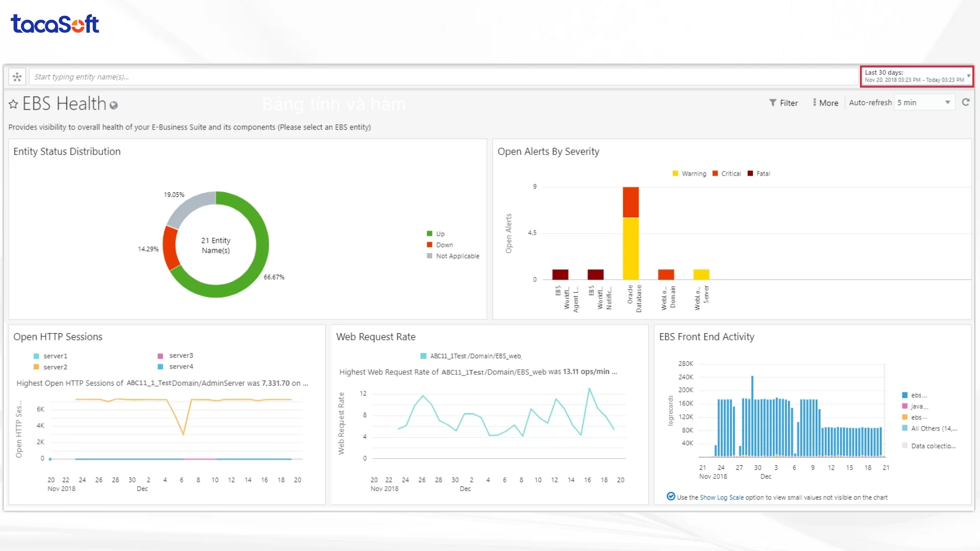Click the yellow Warning bar for Oracle Database

631,248
